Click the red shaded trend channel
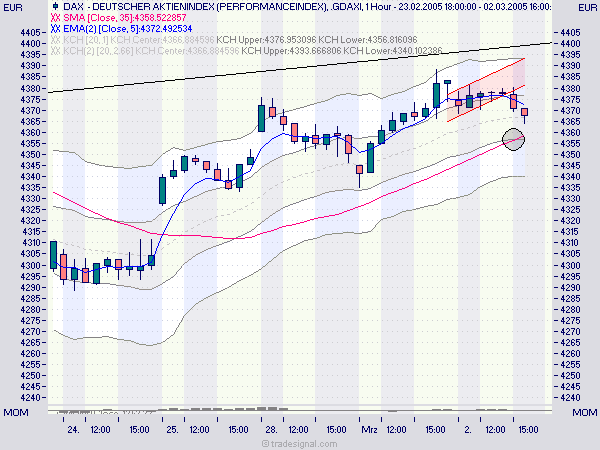This screenshot has width=600, height=450. (x=486, y=91)
